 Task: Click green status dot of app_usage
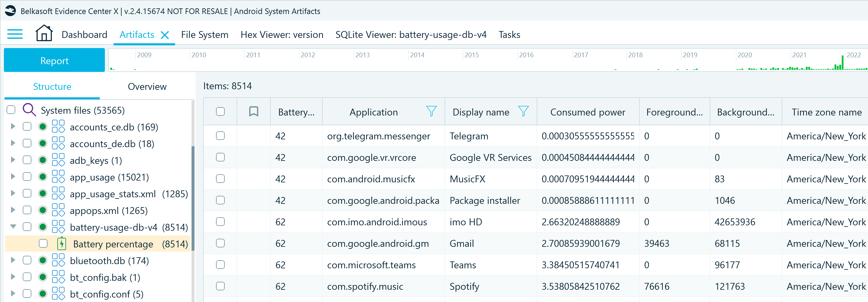pos(43,177)
